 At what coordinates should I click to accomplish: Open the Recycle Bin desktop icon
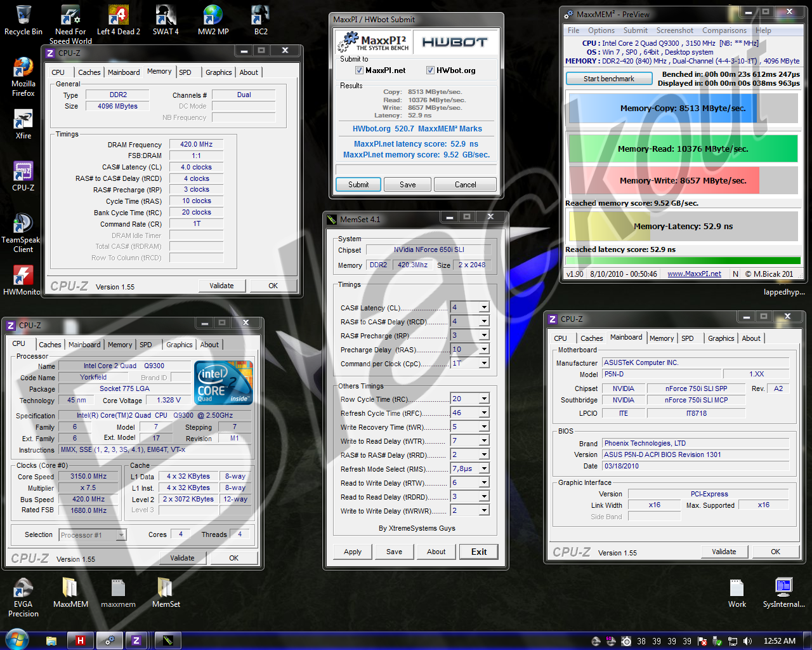(x=23, y=20)
